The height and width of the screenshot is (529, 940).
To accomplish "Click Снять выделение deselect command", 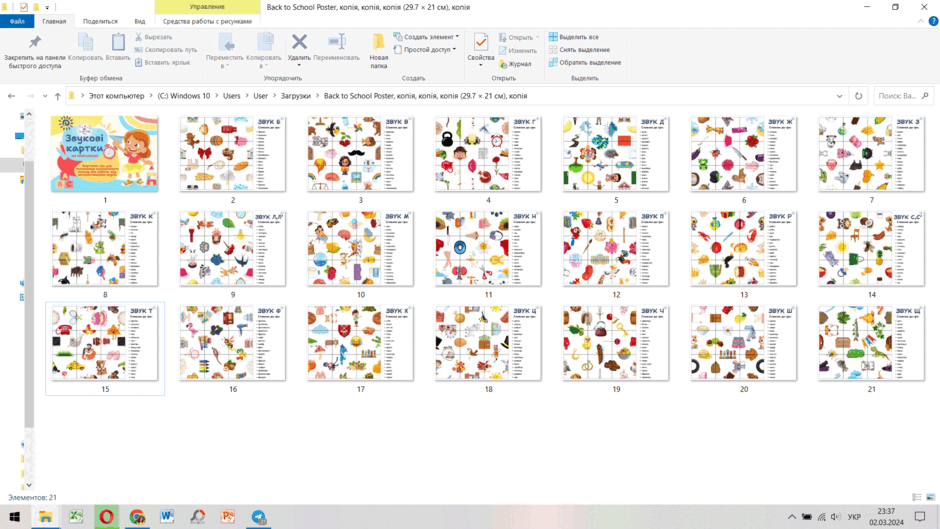I will coord(579,50).
